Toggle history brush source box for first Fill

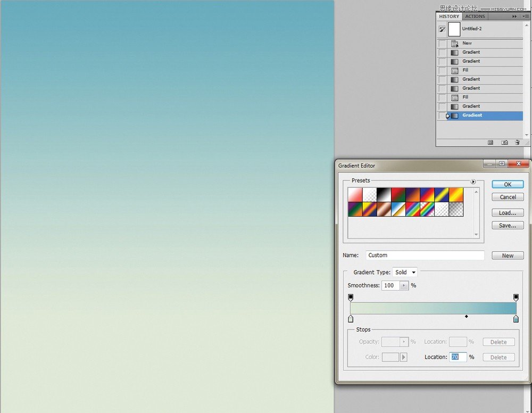click(442, 71)
